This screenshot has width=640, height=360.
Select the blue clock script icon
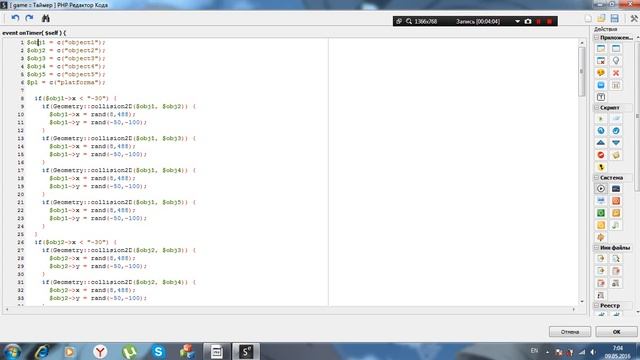tap(601, 131)
